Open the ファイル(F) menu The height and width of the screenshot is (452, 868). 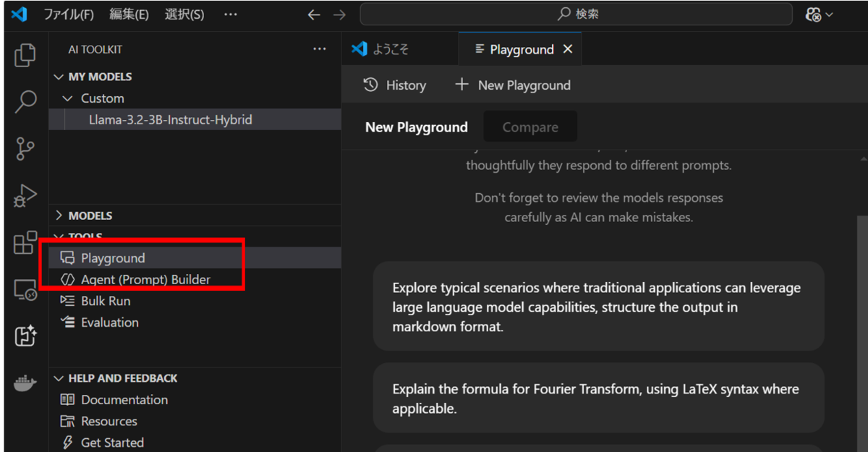tap(69, 14)
